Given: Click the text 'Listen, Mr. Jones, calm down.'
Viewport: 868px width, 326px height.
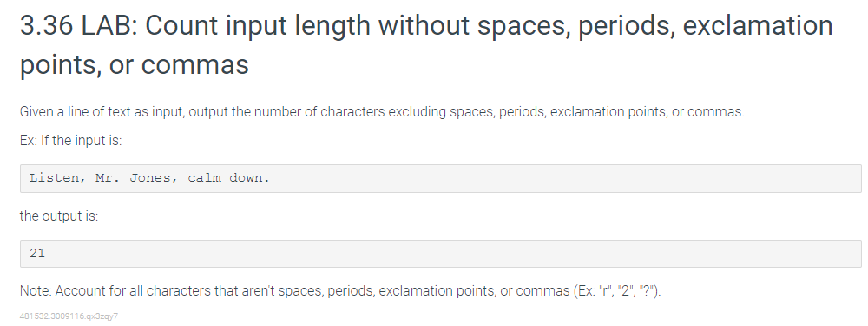Looking at the screenshot, I should point(149,178).
